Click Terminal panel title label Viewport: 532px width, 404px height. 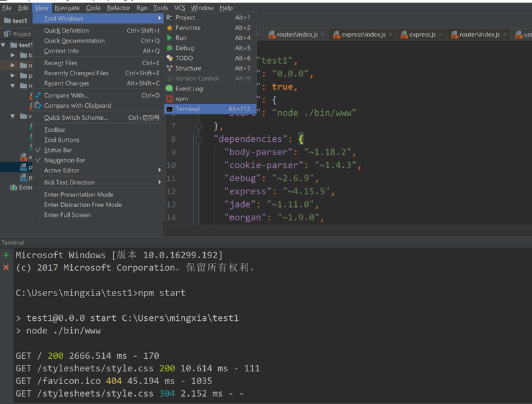click(13, 242)
